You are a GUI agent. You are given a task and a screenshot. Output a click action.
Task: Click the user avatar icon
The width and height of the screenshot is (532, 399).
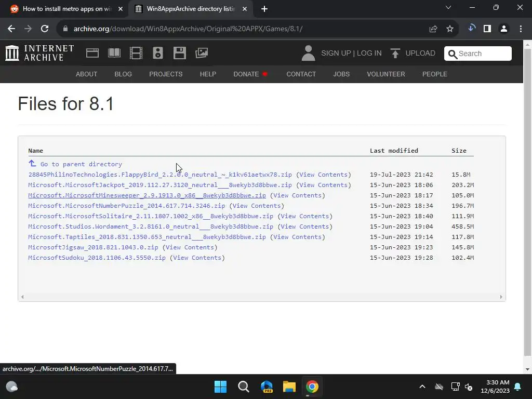(x=308, y=53)
